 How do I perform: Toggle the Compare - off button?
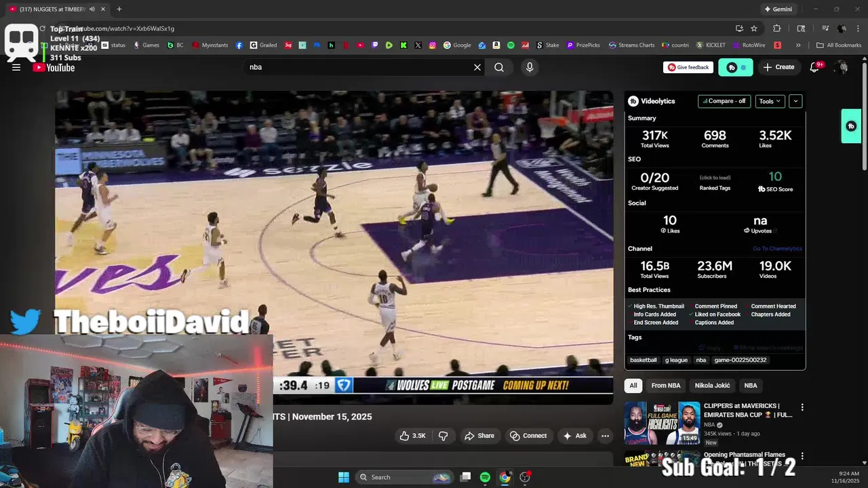click(x=724, y=101)
